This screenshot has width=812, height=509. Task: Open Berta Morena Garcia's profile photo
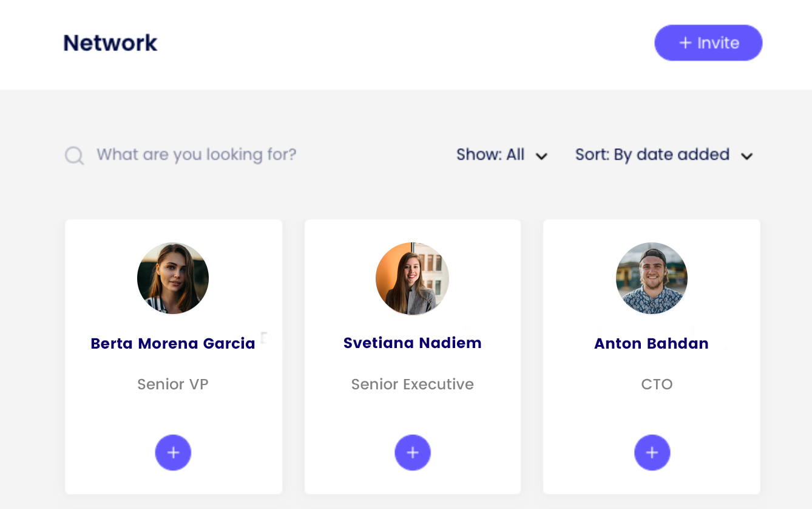[173, 278]
